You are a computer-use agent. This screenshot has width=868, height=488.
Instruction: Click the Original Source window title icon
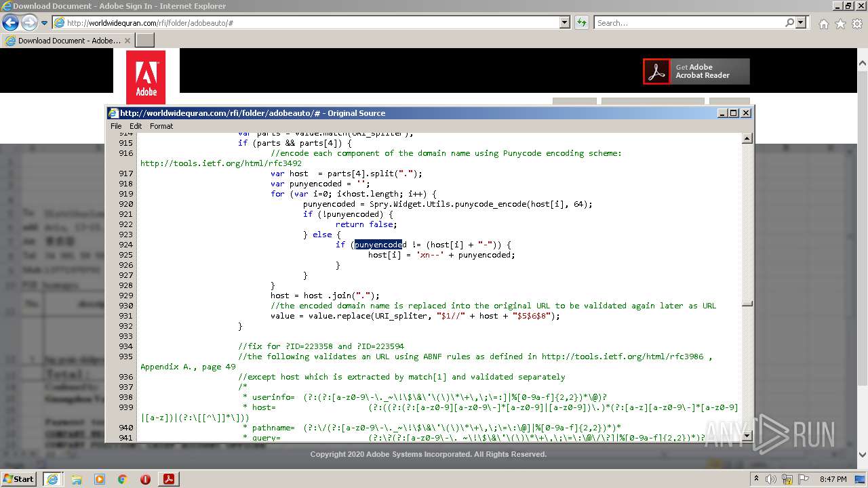point(114,113)
